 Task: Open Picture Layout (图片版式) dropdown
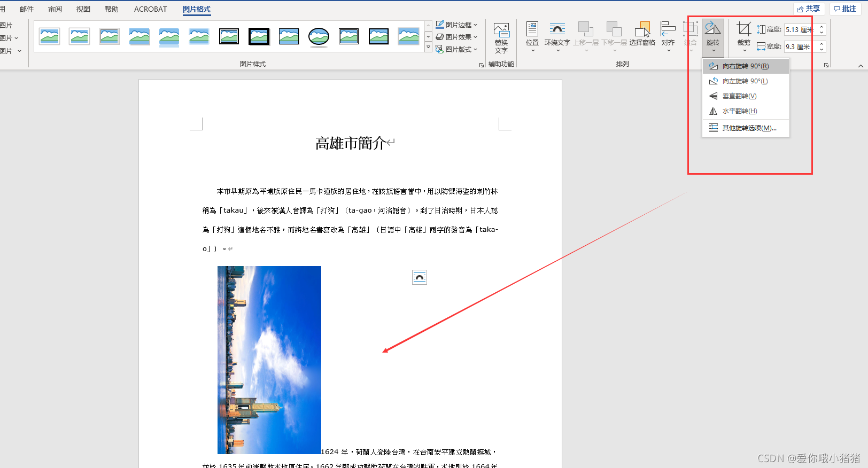456,49
